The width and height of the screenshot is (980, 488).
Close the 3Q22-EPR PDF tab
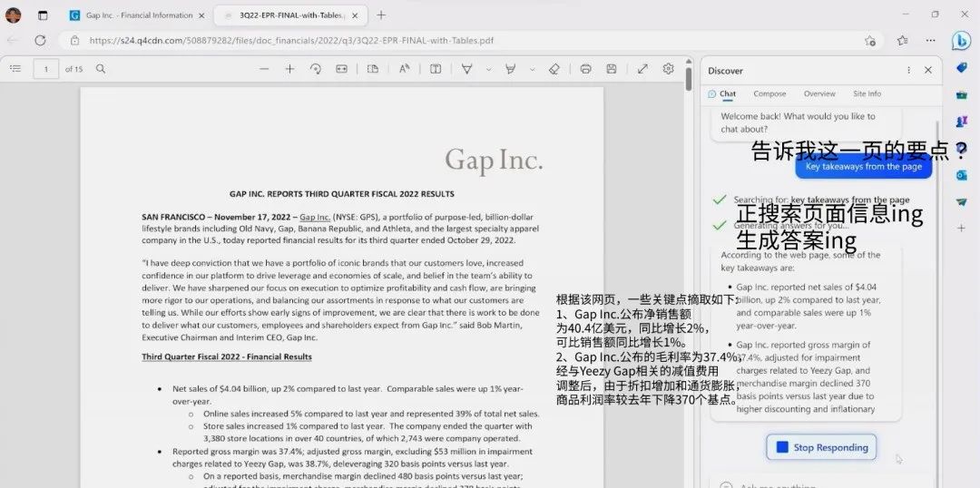tap(355, 15)
